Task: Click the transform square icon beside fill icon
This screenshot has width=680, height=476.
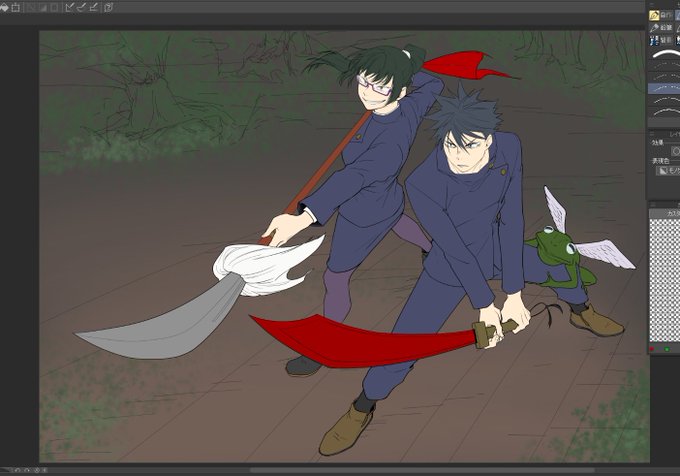Action: (16, 7)
